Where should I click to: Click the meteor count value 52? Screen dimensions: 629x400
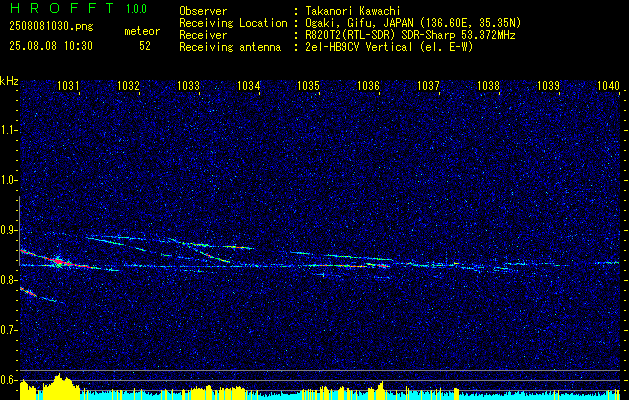[x=145, y=46]
